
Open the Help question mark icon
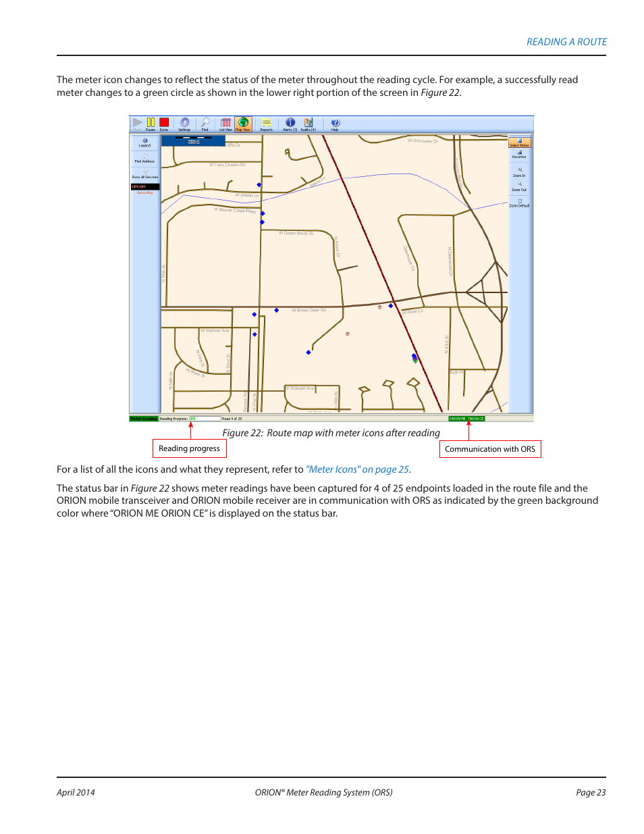pyautogui.click(x=335, y=124)
